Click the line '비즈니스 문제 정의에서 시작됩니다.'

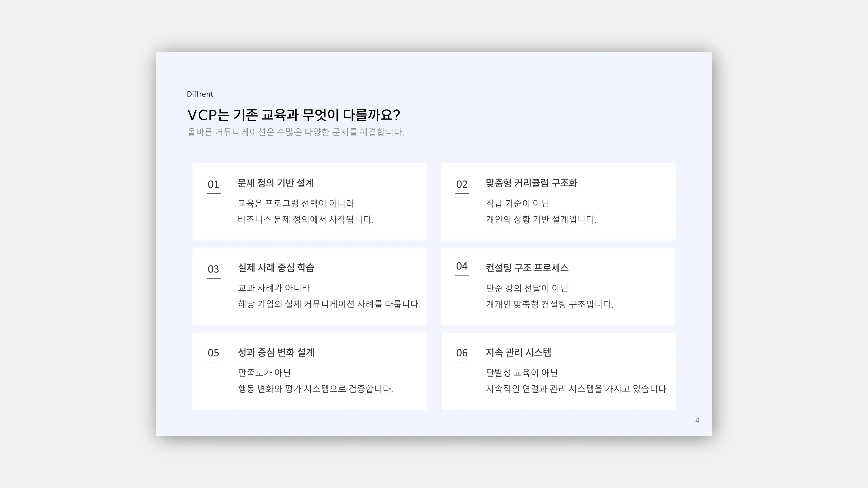point(306,219)
